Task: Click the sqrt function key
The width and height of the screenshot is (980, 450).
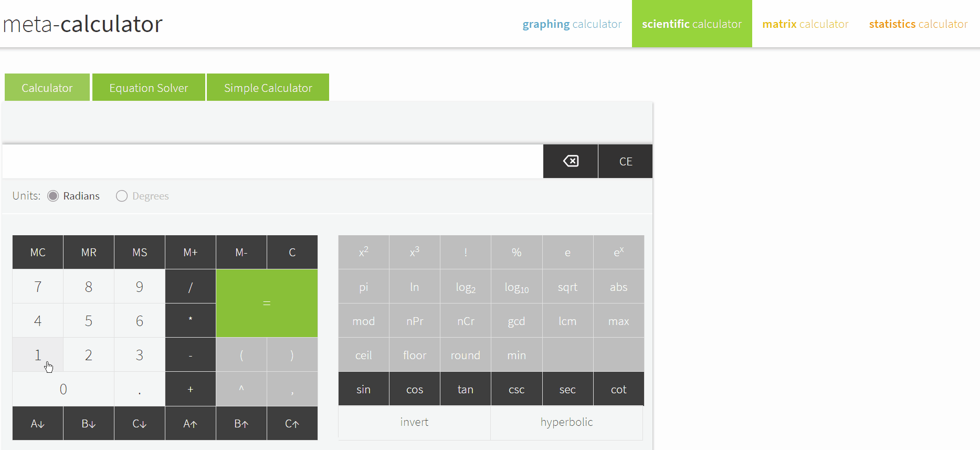Action: (x=567, y=287)
